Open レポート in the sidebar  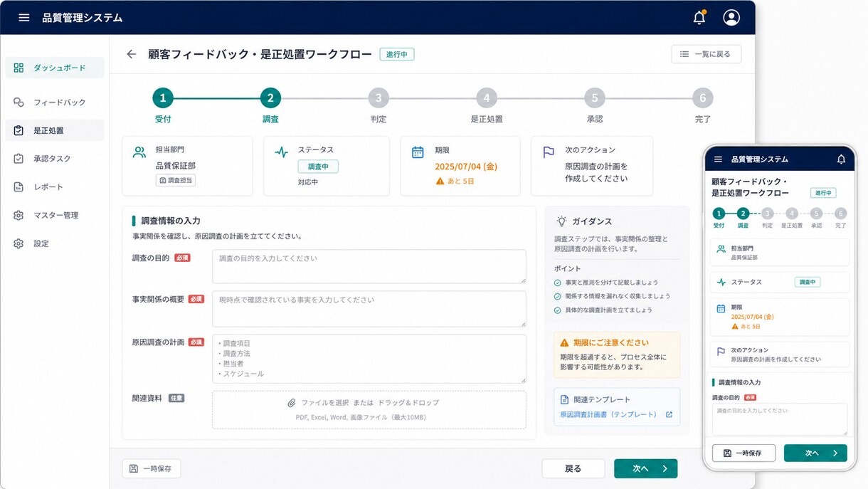(55, 186)
